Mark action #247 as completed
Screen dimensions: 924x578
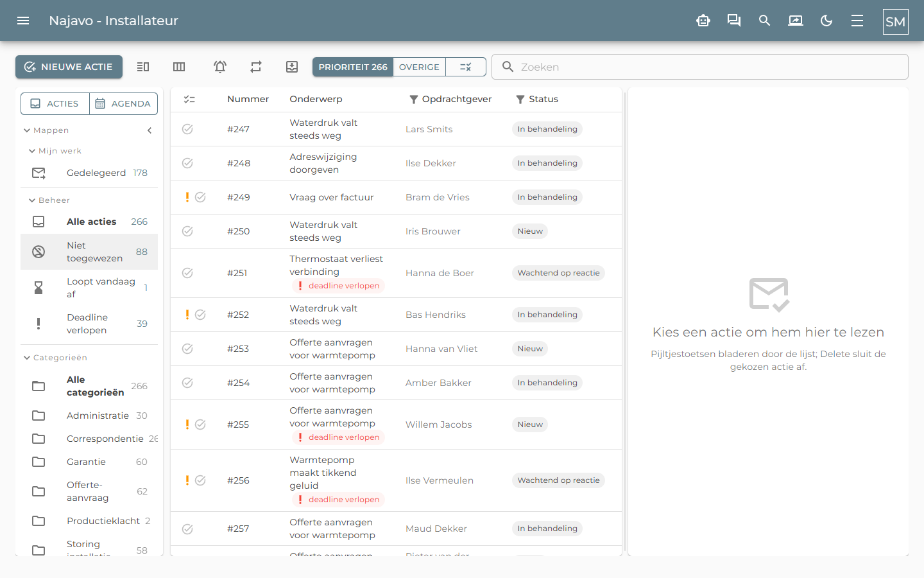click(187, 129)
